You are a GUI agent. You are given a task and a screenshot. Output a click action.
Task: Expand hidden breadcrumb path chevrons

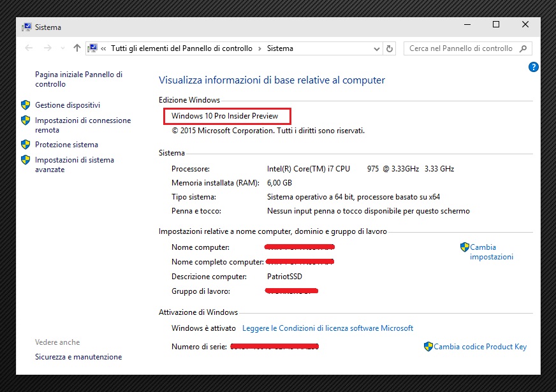(x=103, y=48)
